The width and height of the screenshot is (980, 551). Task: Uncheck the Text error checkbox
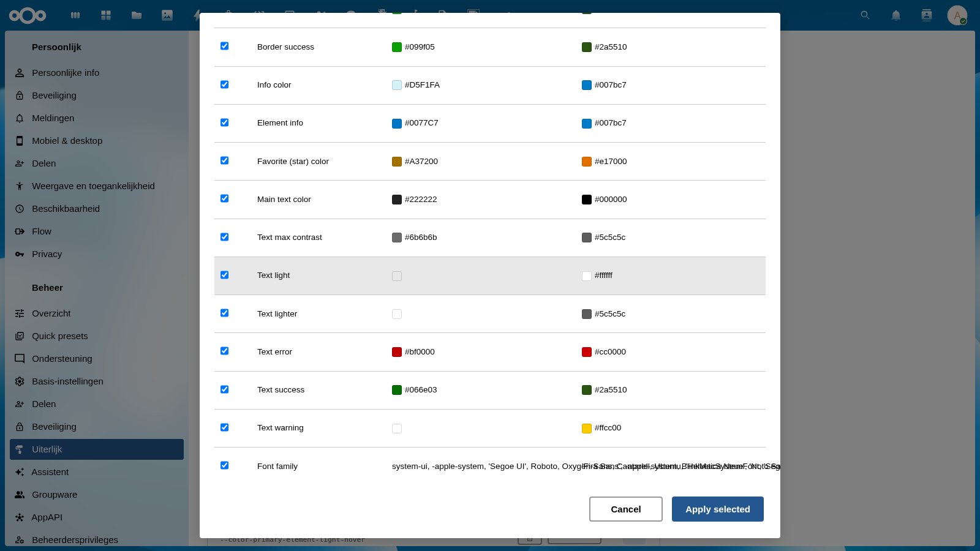(x=224, y=351)
